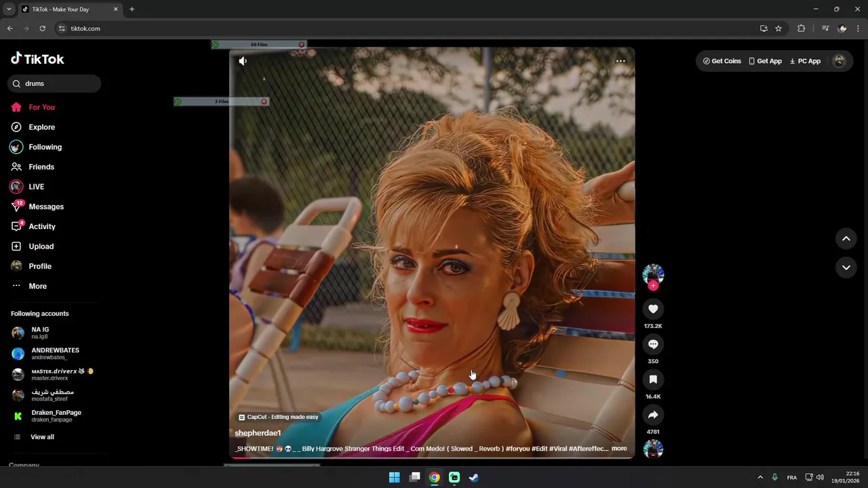Screen dimensions: 868x488
Task: Open the Chrome three-dot menu
Action: pyautogui.click(x=859, y=28)
